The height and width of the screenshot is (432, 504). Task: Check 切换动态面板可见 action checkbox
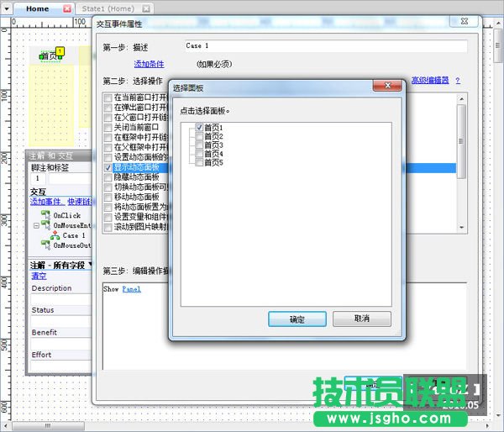(x=108, y=187)
